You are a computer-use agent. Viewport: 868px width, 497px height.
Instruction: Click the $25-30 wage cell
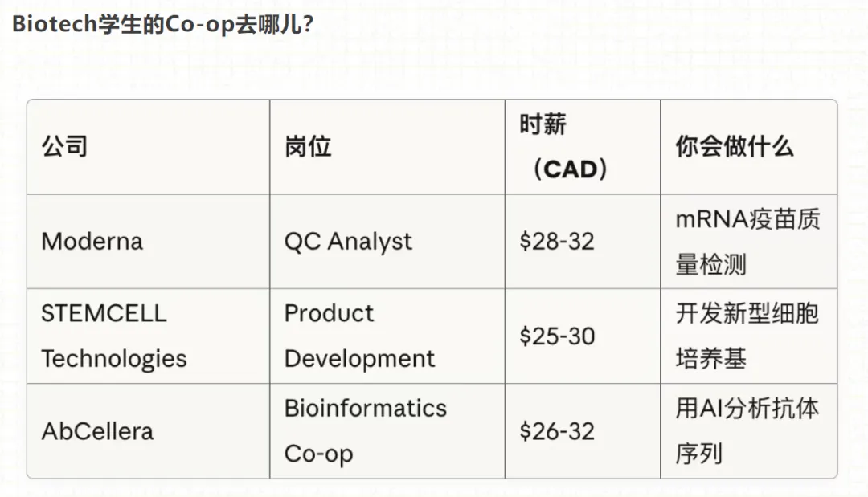[x=557, y=336]
